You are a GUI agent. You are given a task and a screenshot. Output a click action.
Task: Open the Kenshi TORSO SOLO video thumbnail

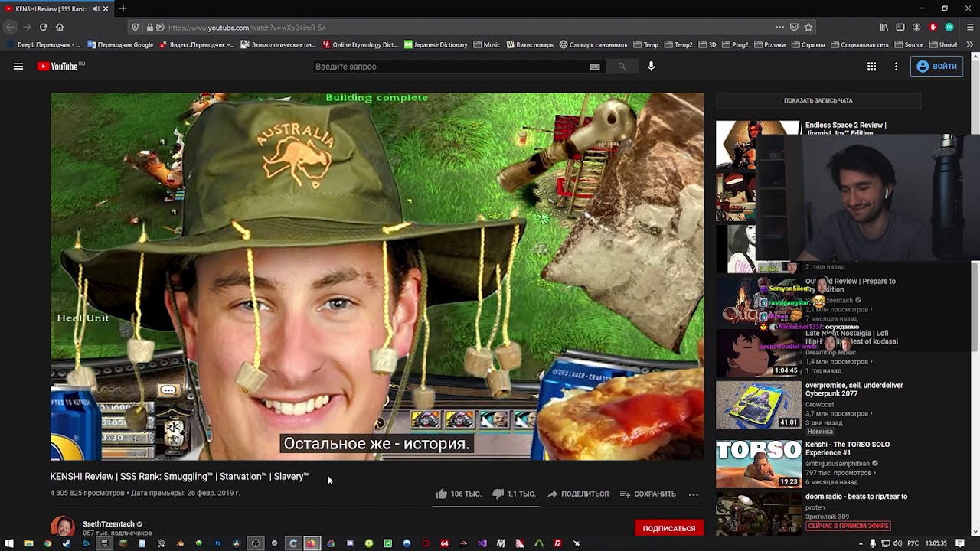coord(758,463)
